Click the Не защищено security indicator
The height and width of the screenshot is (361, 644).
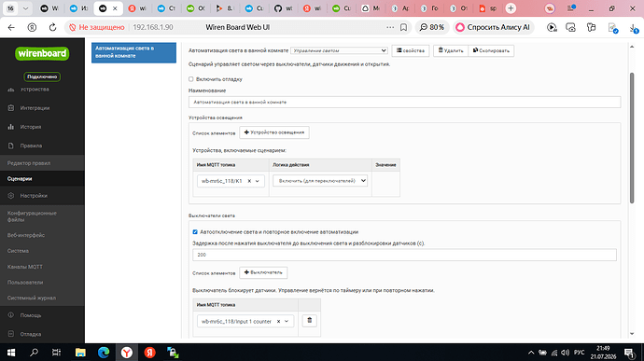pos(96,27)
